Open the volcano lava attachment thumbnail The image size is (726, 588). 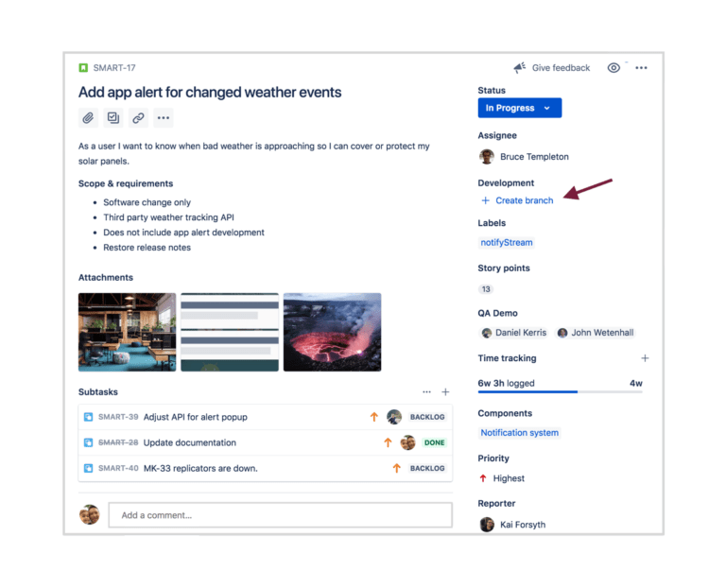tap(333, 332)
